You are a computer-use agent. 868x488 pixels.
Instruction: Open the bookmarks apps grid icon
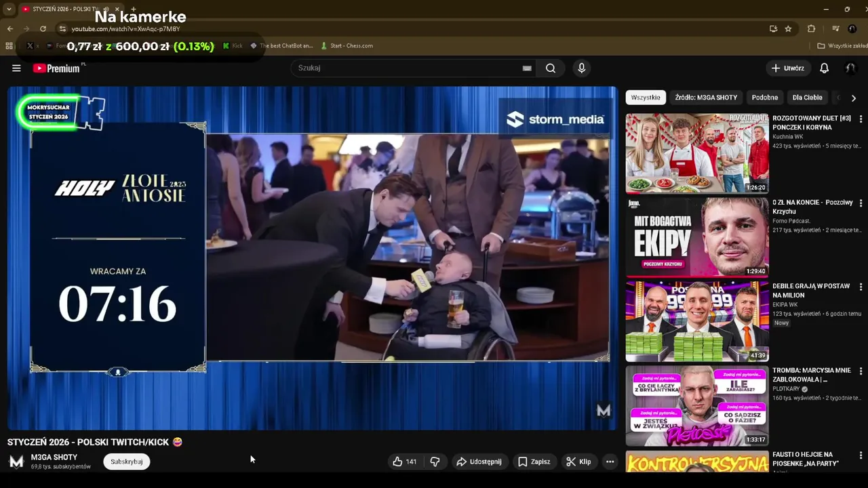coord(9,46)
